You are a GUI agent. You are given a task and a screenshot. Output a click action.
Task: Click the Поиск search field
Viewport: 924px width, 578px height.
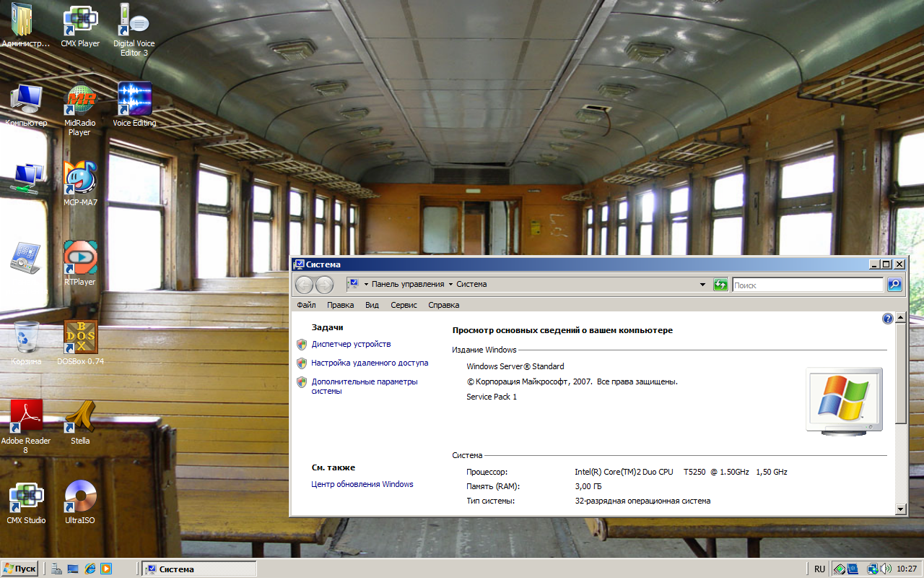807,285
